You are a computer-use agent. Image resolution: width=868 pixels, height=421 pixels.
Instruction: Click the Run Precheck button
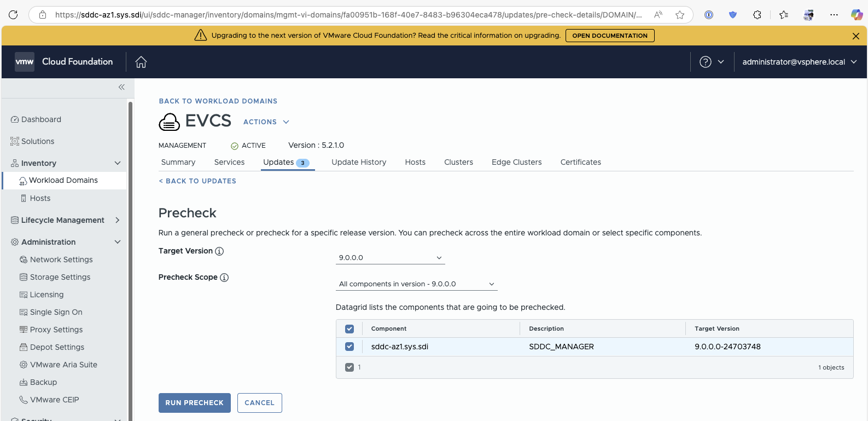click(195, 403)
